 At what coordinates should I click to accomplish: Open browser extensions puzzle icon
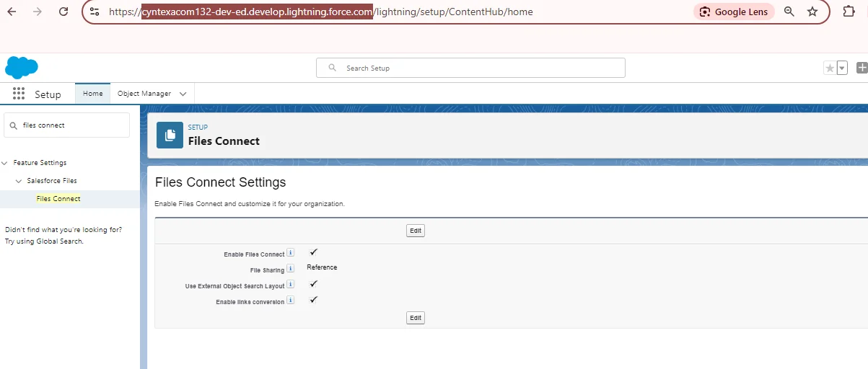(x=849, y=12)
